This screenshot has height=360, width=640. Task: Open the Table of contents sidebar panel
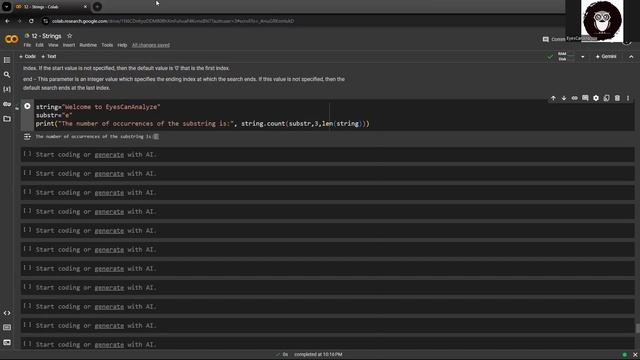point(7,60)
